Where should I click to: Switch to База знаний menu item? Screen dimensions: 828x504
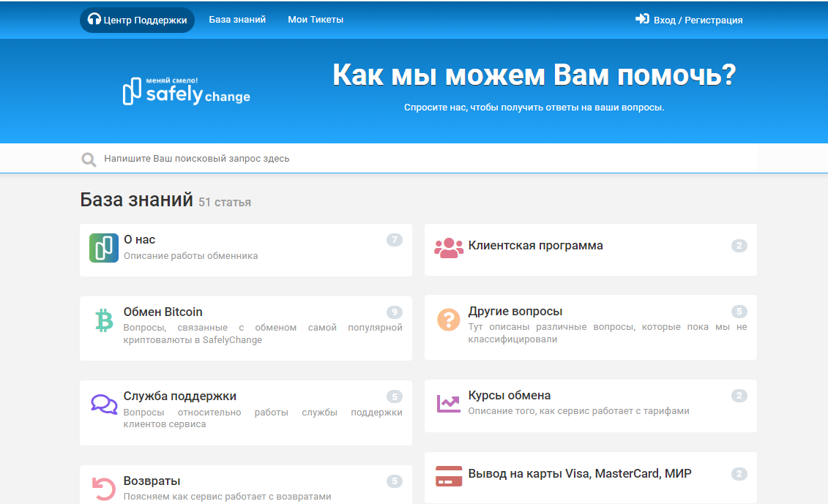tap(237, 20)
